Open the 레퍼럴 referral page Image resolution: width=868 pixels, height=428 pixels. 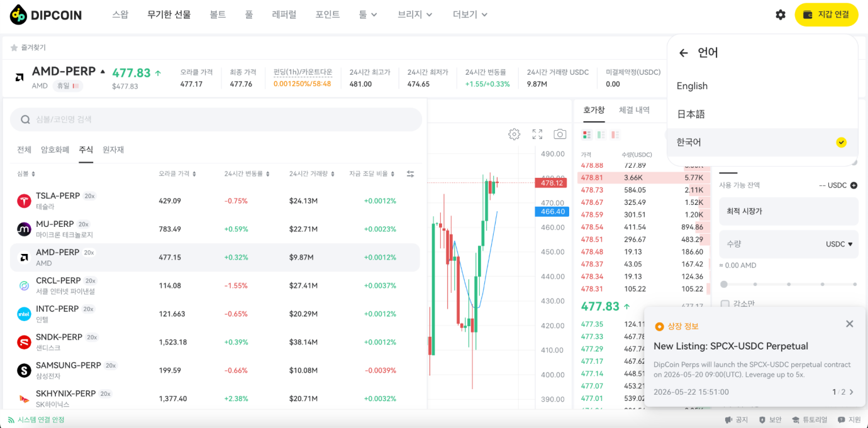click(284, 14)
